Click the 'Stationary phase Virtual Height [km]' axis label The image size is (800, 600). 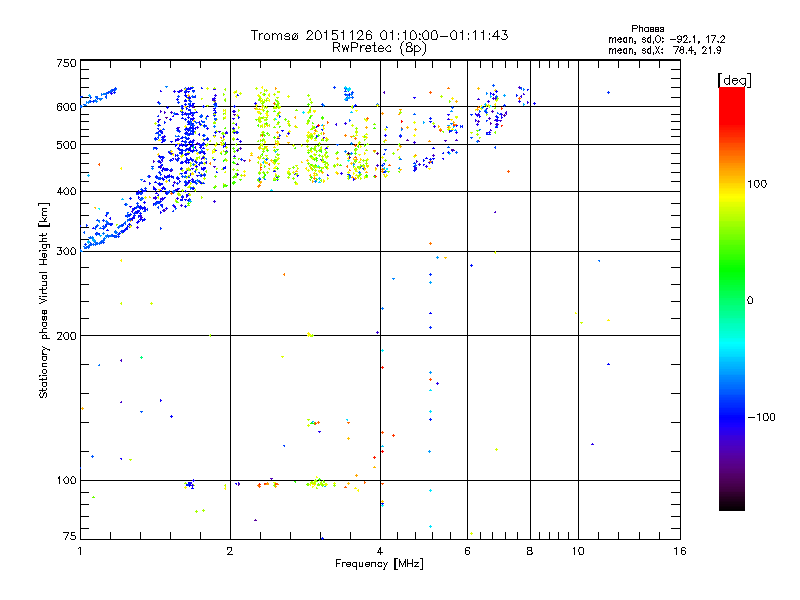coord(44,300)
